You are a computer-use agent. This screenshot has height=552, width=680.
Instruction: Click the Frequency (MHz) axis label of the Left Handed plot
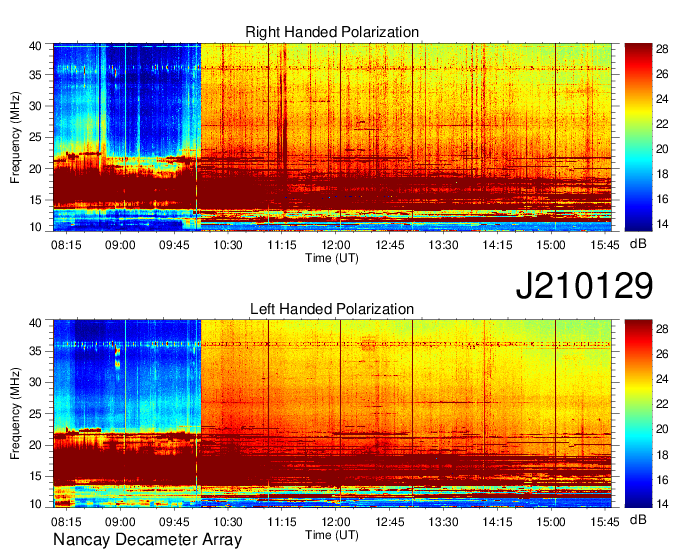tap(15, 414)
